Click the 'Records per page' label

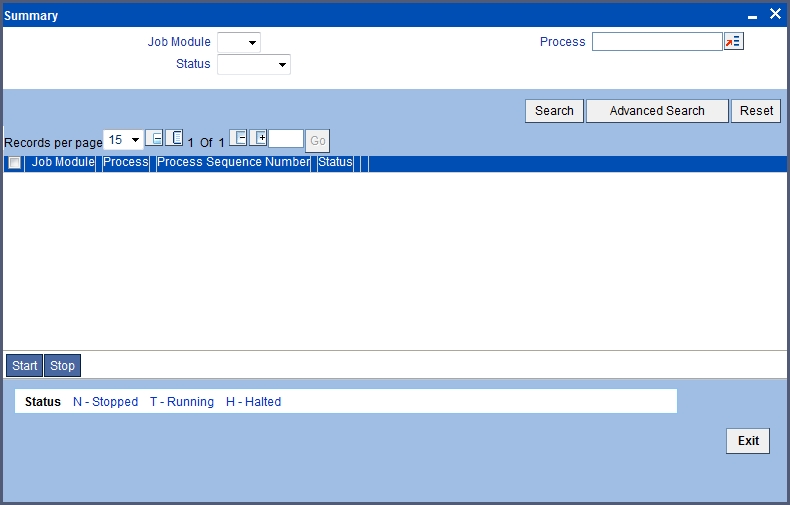click(53, 143)
